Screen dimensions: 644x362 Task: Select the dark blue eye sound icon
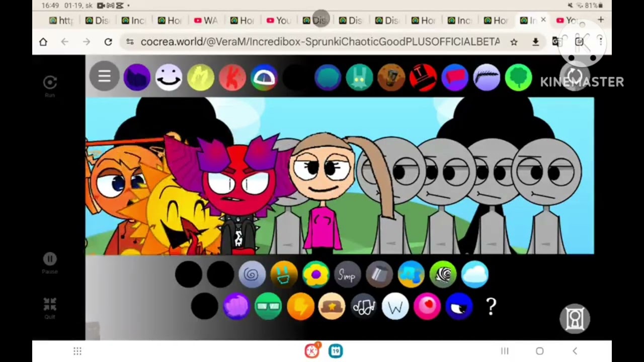(459, 306)
